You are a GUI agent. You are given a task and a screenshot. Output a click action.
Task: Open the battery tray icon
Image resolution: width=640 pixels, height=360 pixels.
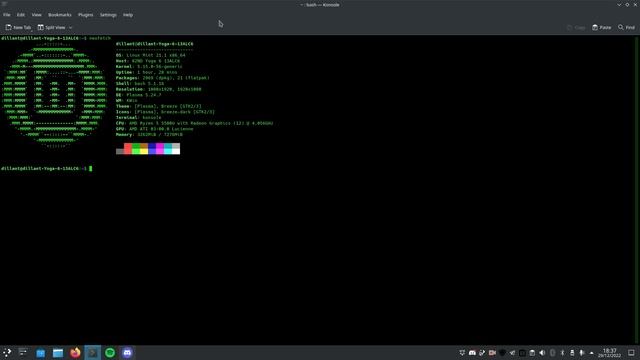coord(572,353)
